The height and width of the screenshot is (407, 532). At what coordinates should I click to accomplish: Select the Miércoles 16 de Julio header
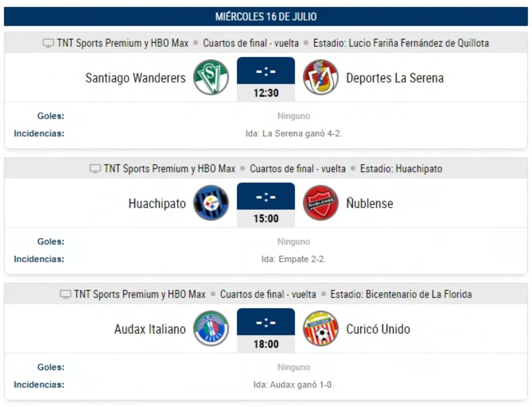(266, 16)
